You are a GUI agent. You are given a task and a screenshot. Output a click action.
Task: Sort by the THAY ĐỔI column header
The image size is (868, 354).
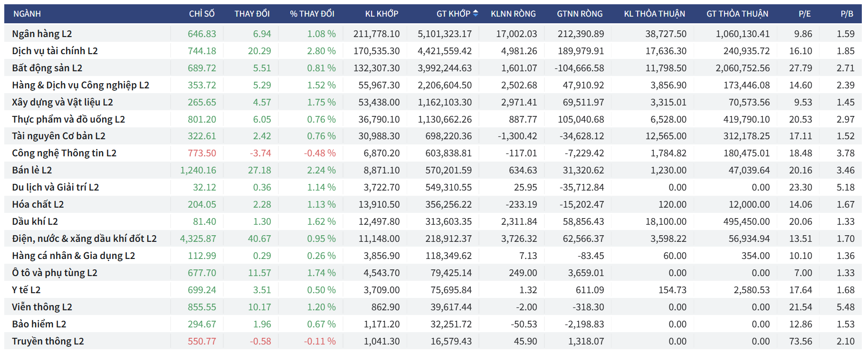(x=252, y=14)
